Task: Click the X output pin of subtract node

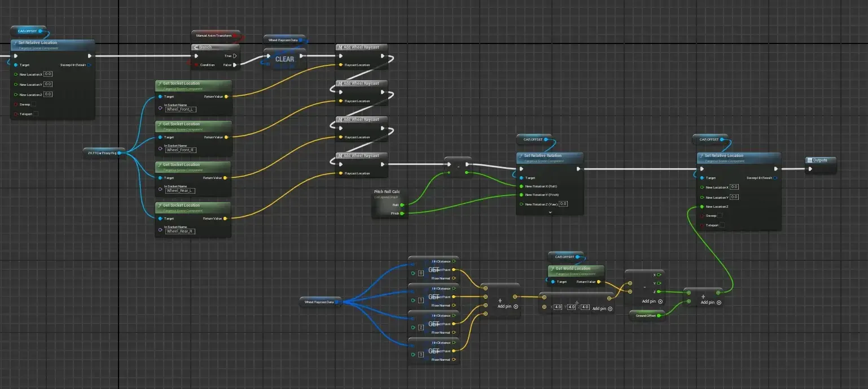Action: [660, 274]
